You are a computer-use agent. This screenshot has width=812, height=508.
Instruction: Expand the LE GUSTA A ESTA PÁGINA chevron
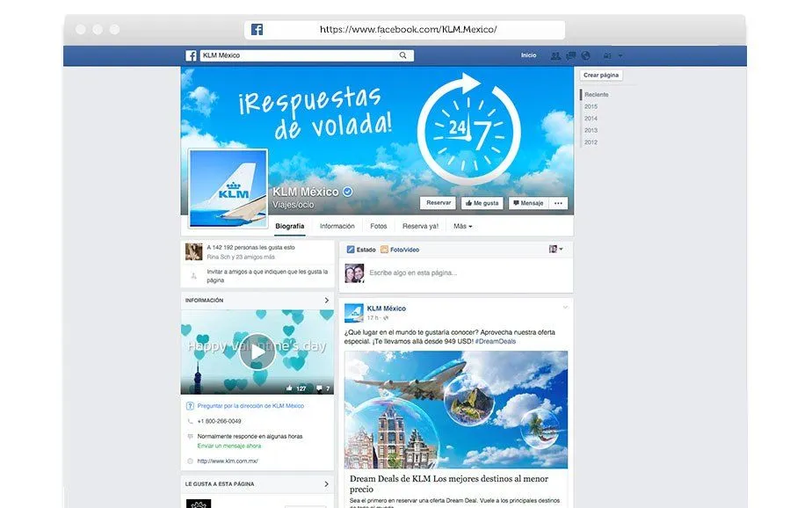(326, 484)
